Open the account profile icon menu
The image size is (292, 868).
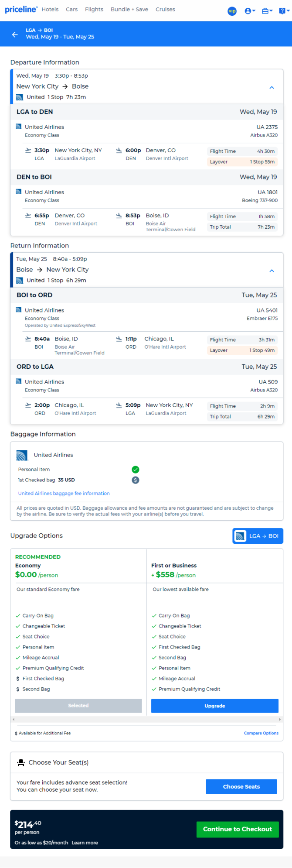point(250,11)
